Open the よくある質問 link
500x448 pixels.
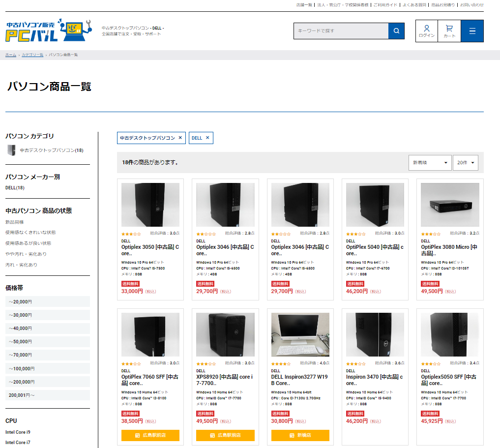(414, 5)
